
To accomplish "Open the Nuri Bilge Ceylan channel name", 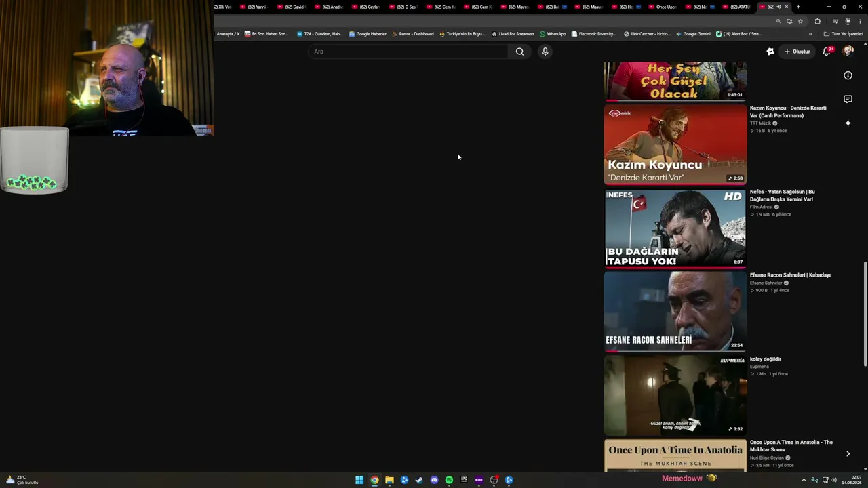I will pos(766,457).
